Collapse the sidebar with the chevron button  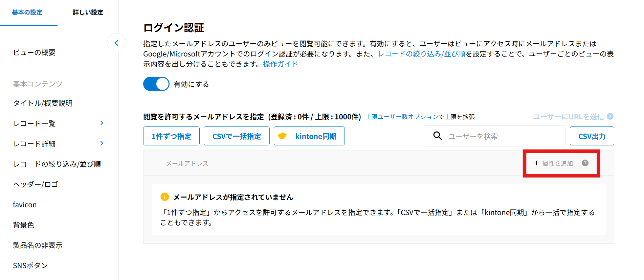pos(116,43)
